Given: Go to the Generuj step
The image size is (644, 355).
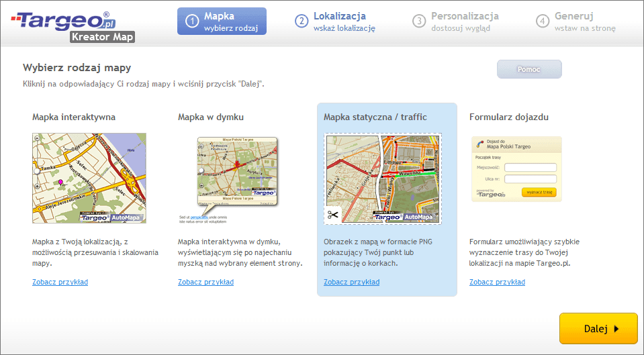Looking at the screenshot, I should pyautogui.click(x=584, y=21).
